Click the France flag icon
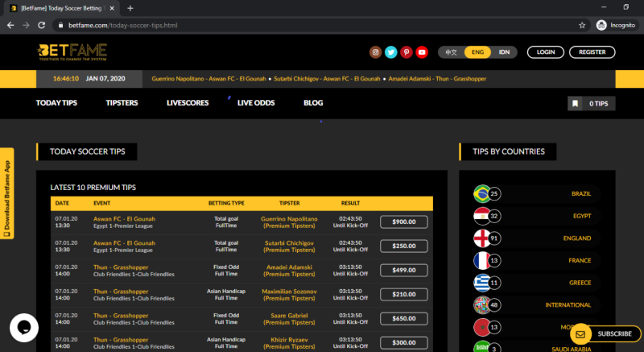Screen dimensions: 644x352 (x=482, y=260)
